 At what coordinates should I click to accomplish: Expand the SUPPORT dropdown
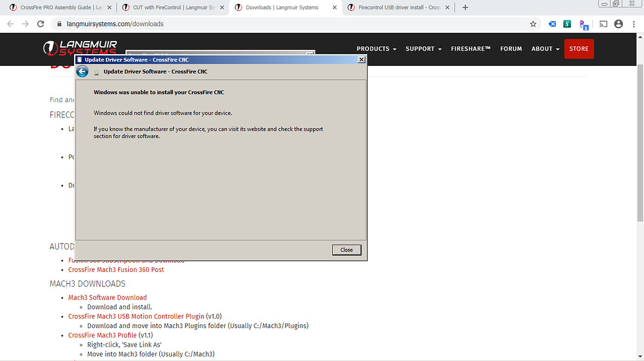click(422, 49)
